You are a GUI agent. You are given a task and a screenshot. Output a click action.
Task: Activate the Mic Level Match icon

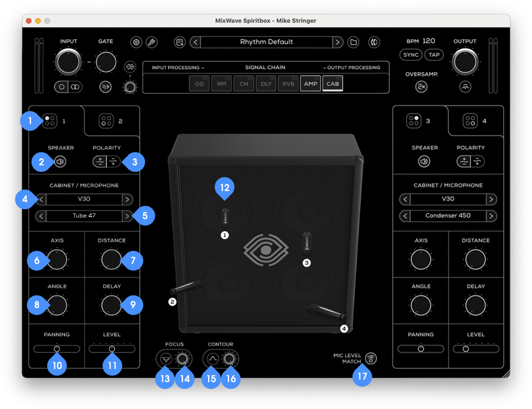pos(371,358)
